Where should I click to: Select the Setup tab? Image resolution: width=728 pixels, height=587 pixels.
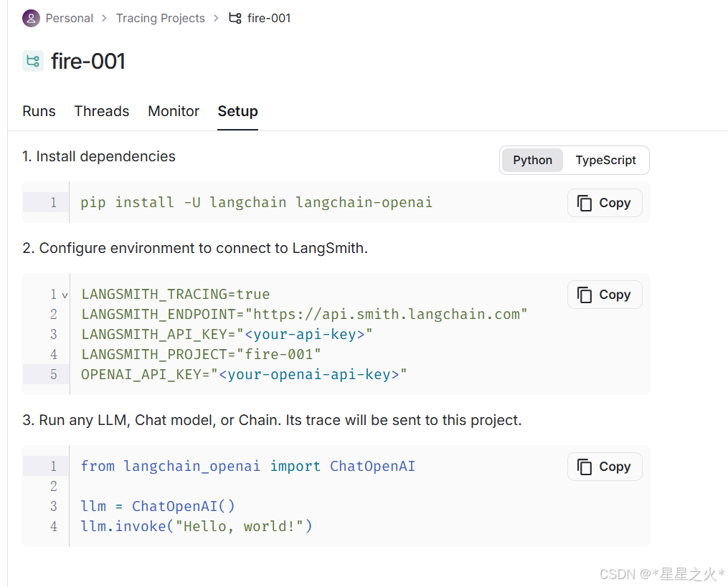237,111
